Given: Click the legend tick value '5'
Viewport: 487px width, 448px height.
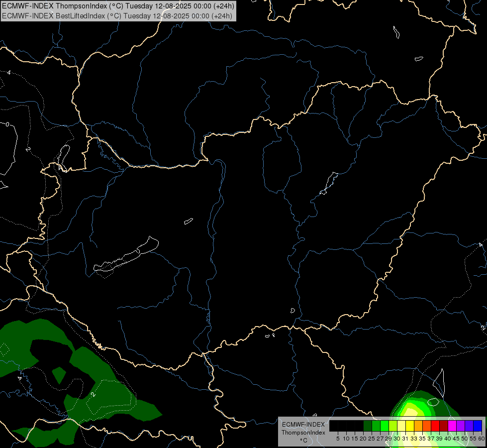Looking at the screenshot, I should point(338,439).
